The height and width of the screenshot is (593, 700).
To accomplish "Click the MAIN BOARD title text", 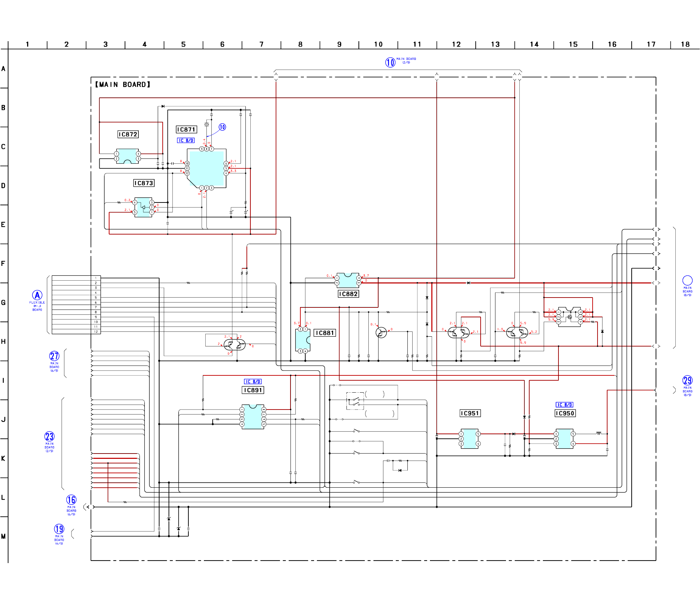I will [x=123, y=85].
